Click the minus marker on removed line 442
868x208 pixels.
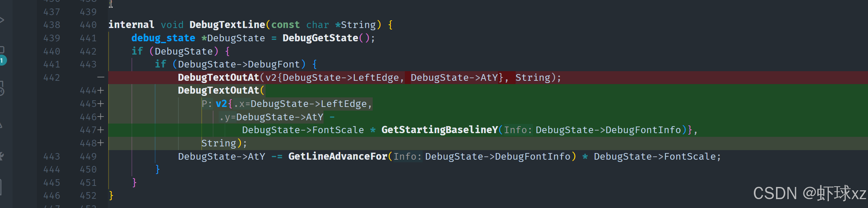pos(100,77)
